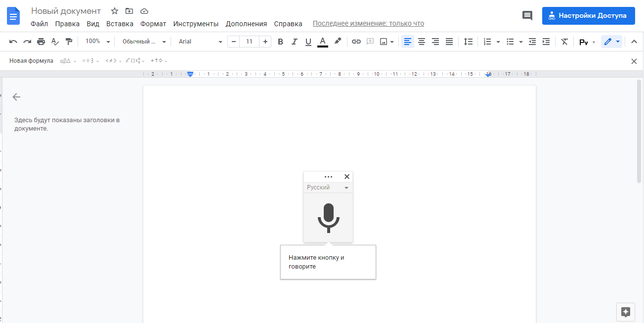This screenshot has width=644, height=323.
Task: Click the print icon in toolbar
Action: 41,42
